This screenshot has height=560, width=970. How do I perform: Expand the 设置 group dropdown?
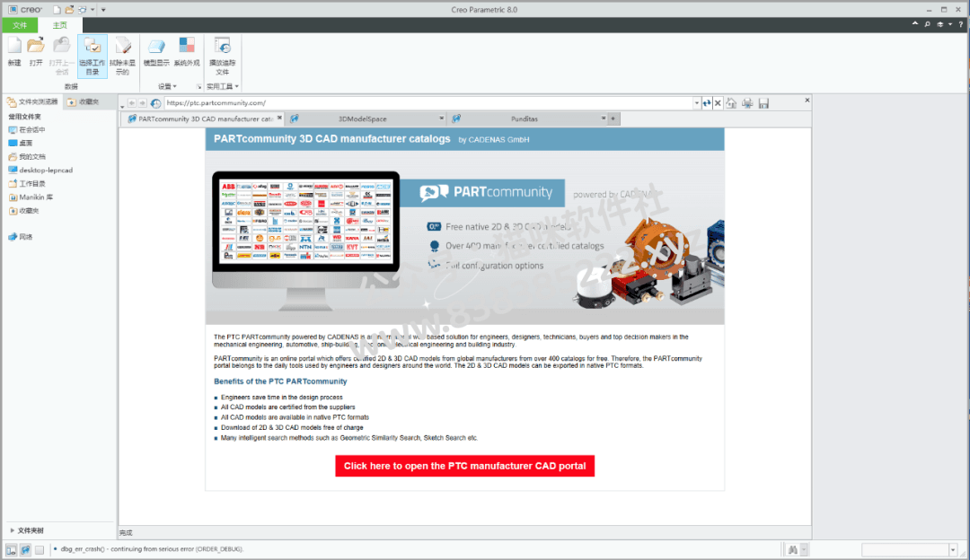pos(167,86)
